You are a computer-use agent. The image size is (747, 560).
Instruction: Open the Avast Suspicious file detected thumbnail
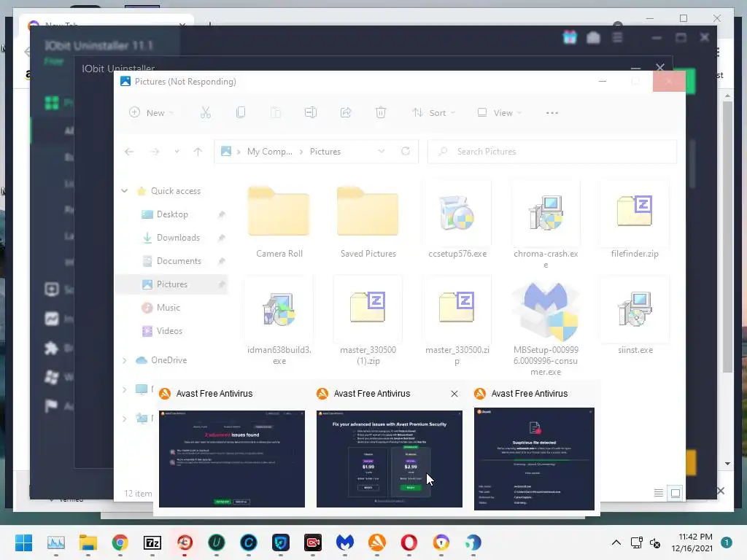pos(534,459)
